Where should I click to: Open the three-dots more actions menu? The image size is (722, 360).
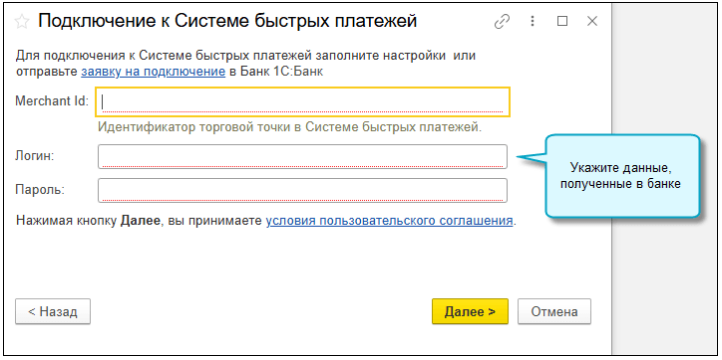532,21
